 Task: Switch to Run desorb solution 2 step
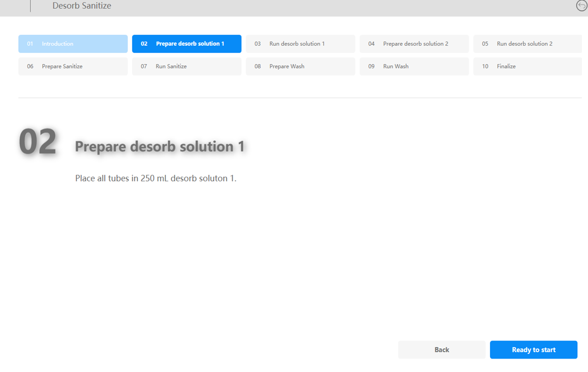coord(527,44)
